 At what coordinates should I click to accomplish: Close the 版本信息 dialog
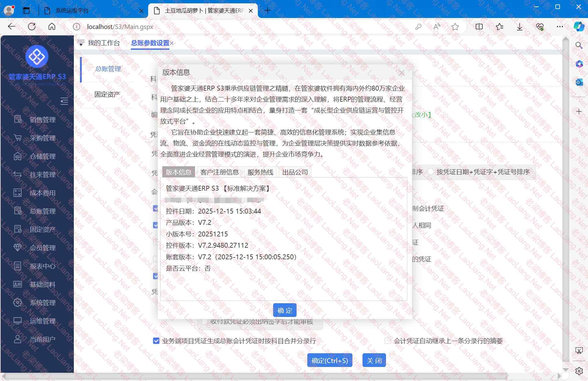402,73
